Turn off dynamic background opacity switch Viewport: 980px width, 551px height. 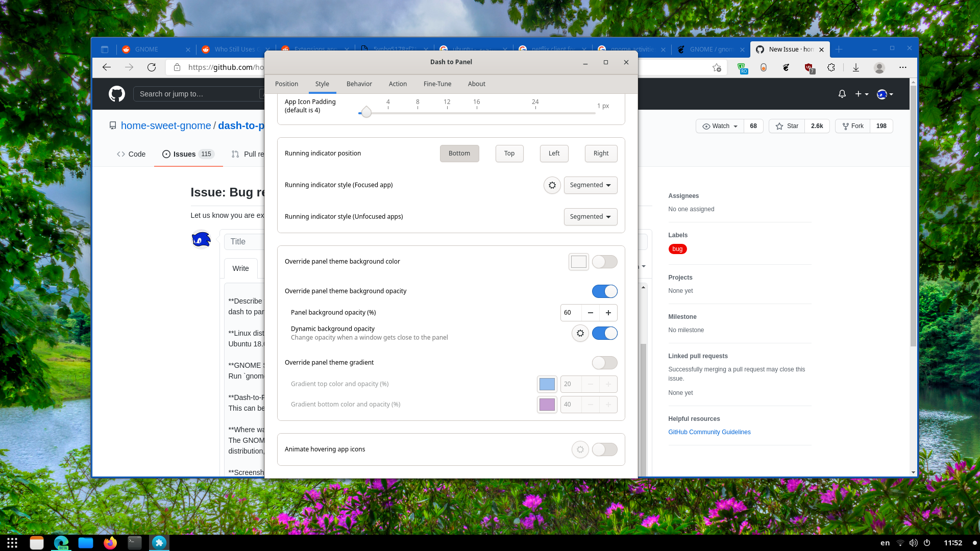tap(605, 333)
